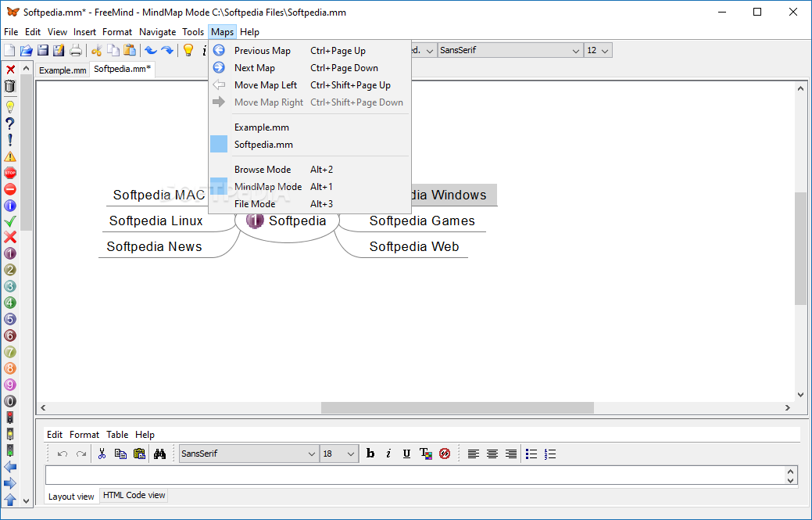Viewport: 812px width, 520px height.
Task: Add the orange priority 8 icon
Action: [10, 368]
